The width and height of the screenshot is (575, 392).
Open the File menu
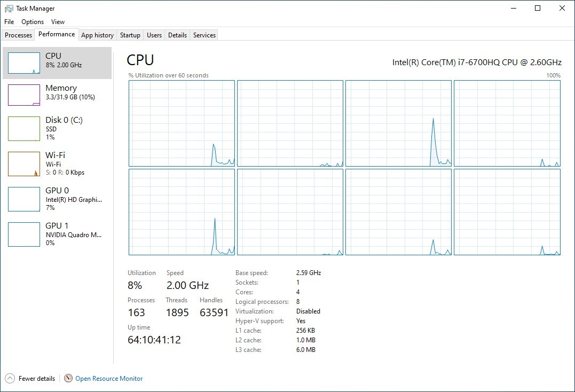tap(9, 22)
